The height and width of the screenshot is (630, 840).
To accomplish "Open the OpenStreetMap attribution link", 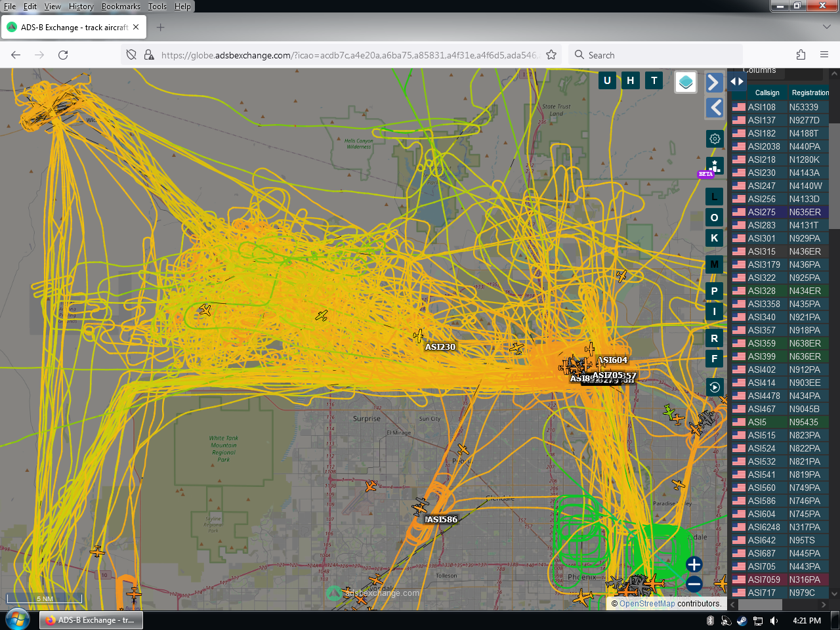I will (647, 604).
